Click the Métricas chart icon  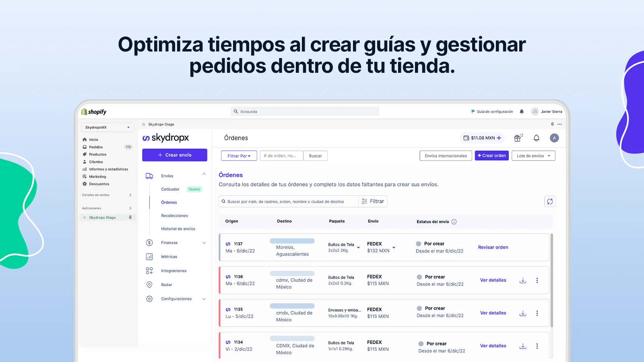click(x=149, y=257)
